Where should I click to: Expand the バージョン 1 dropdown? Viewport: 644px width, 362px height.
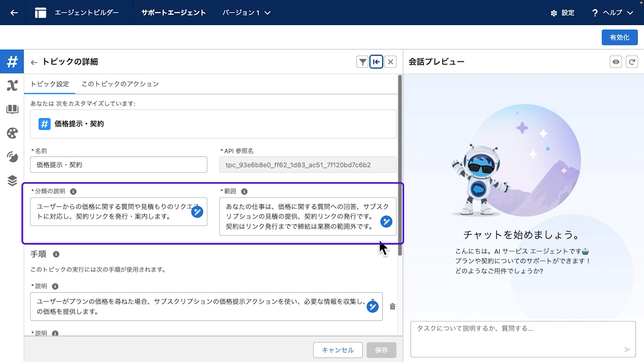pyautogui.click(x=246, y=13)
